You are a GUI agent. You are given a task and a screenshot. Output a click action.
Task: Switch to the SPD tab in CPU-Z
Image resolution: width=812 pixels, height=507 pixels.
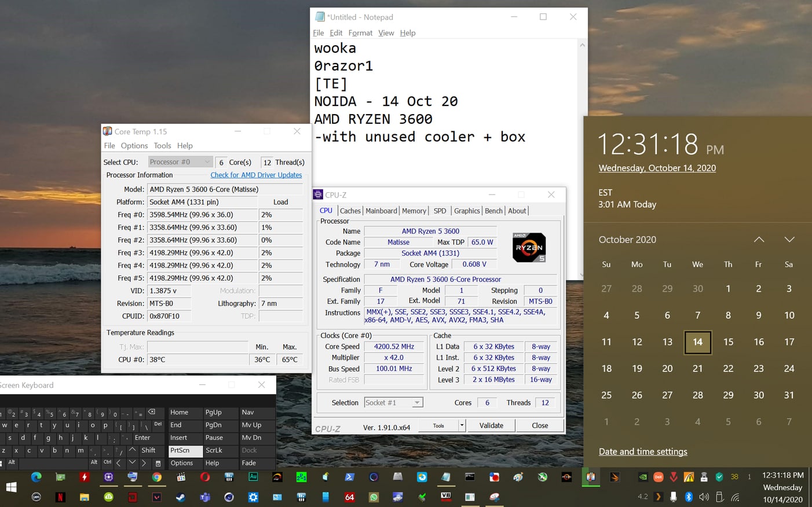[440, 211]
